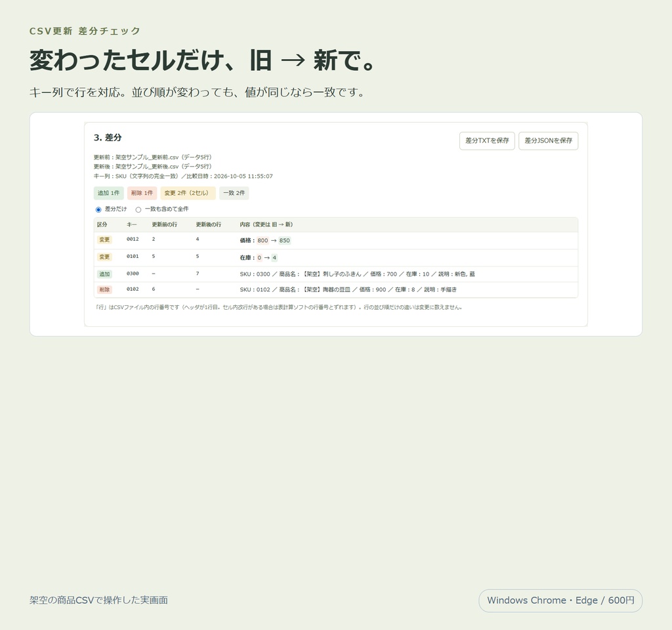Click key cell 0101
The width and height of the screenshot is (672, 630).
coord(133,257)
